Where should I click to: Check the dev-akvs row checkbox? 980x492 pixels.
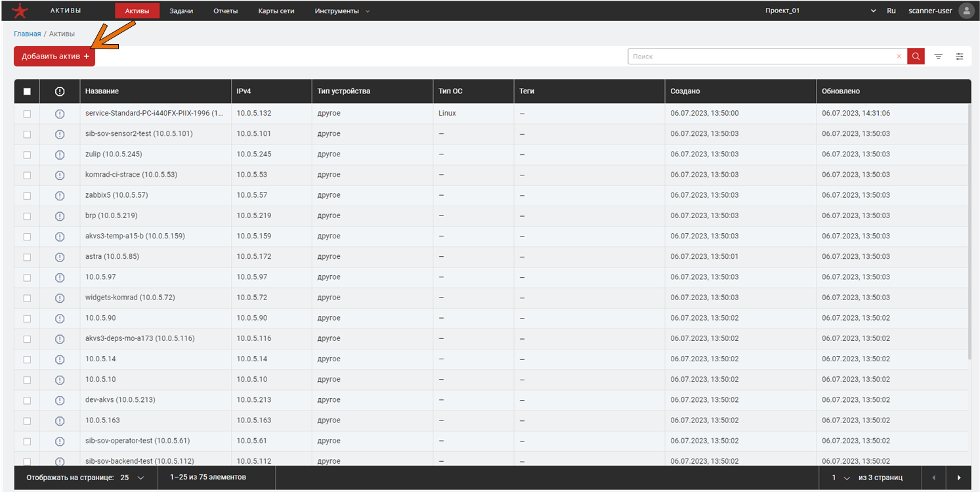27,400
